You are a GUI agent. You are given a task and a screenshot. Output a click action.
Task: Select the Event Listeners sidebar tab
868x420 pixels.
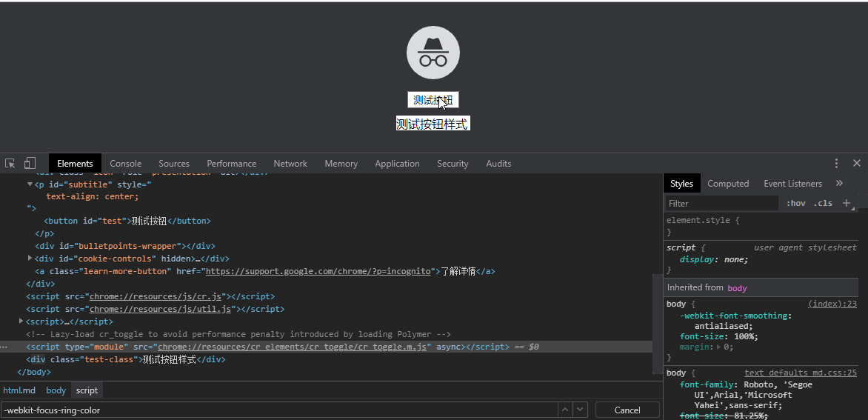(x=792, y=183)
